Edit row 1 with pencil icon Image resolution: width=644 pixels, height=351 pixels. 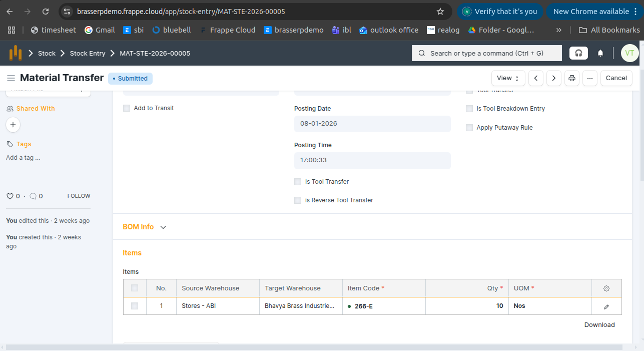click(x=606, y=306)
